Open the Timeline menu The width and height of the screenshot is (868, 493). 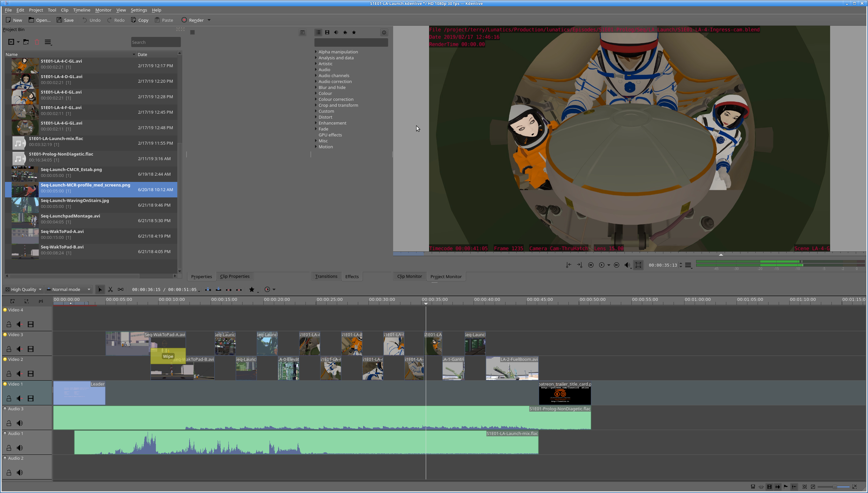81,10
